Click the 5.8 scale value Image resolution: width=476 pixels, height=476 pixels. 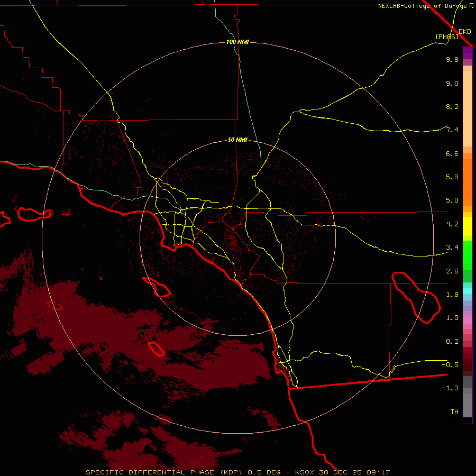(x=452, y=177)
